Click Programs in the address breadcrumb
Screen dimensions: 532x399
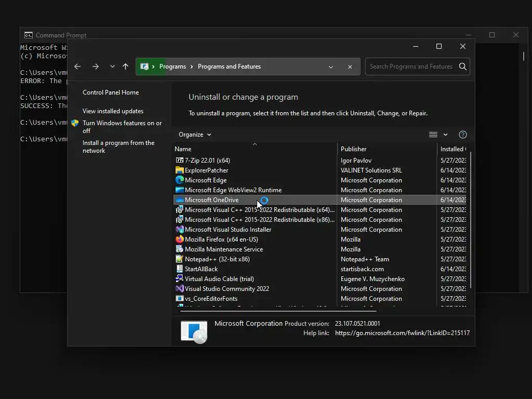(x=172, y=66)
